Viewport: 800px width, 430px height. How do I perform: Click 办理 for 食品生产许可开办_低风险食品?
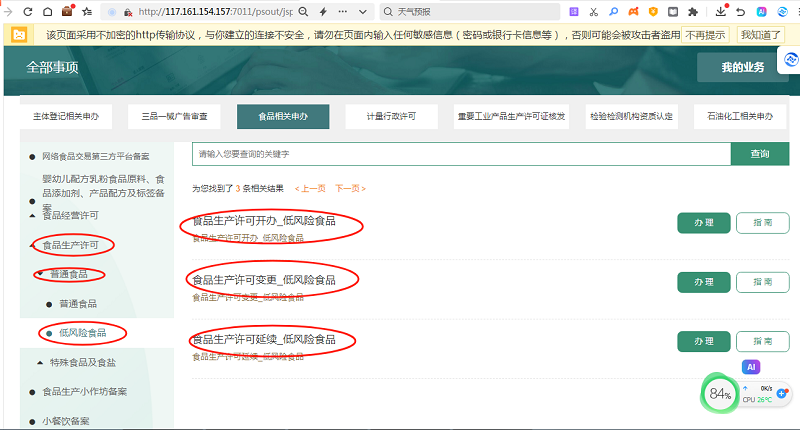pyautogui.click(x=703, y=223)
